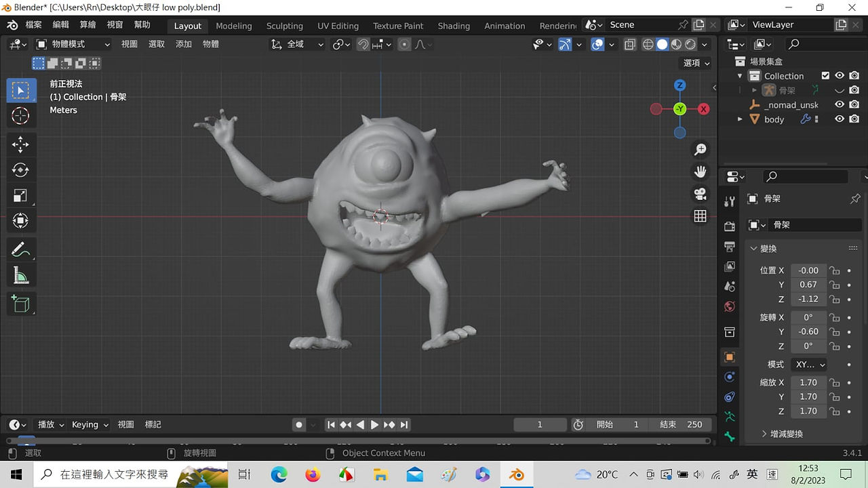Select the Add Cube tool
Screen dimensions: 868x488
pyautogui.click(x=21, y=303)
